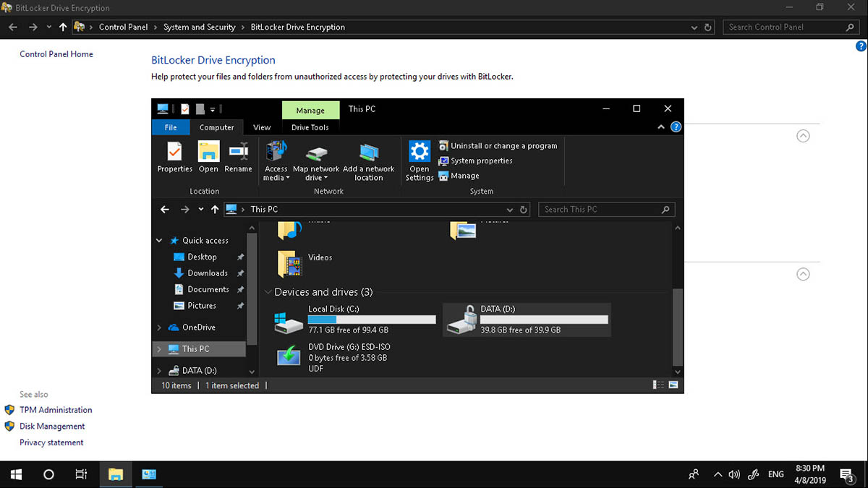Switch to details view in Explorer status bar
The width and height of the screenshot is (868, 488).
(x=659, y=385)
